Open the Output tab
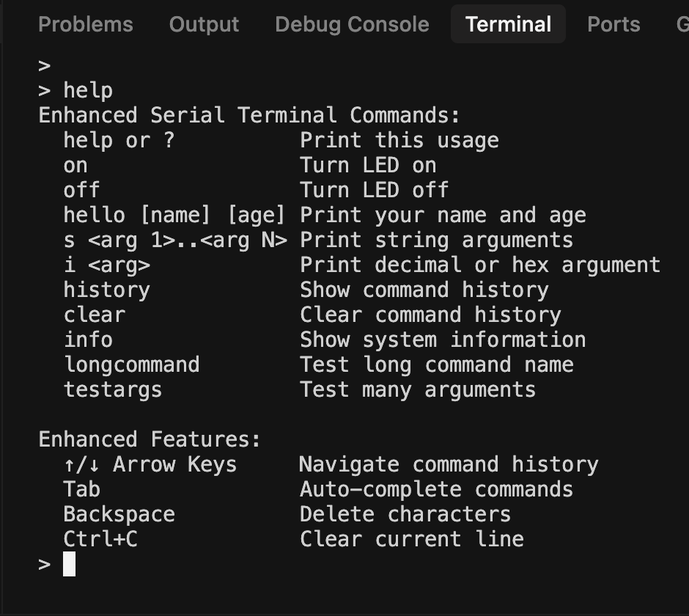 (204, 24)
